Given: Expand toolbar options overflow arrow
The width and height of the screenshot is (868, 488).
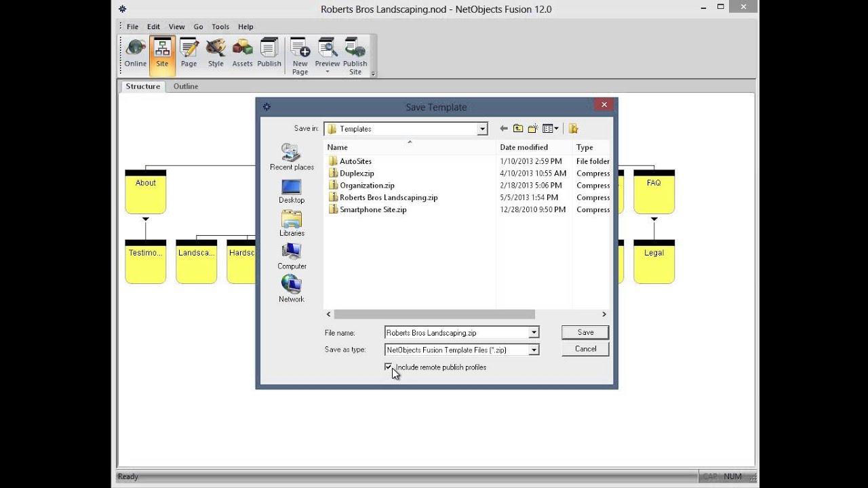Looking at the screenshot, I should (x=373, y=73).
